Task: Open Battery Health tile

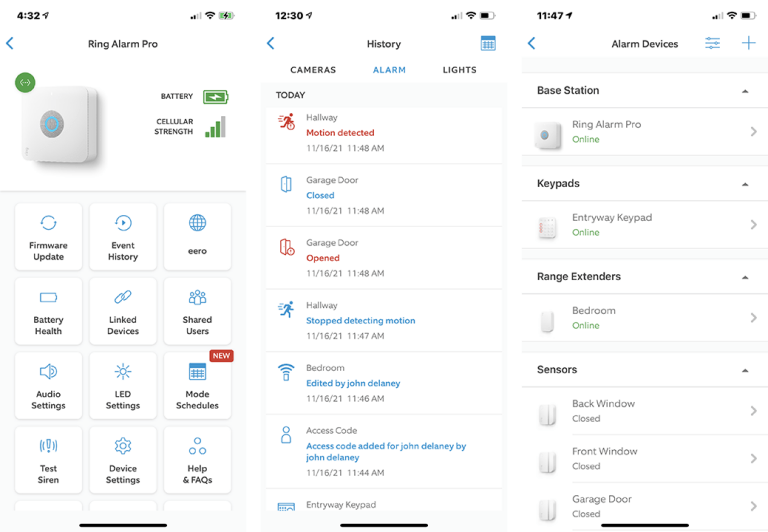Action: coord(48,311)
